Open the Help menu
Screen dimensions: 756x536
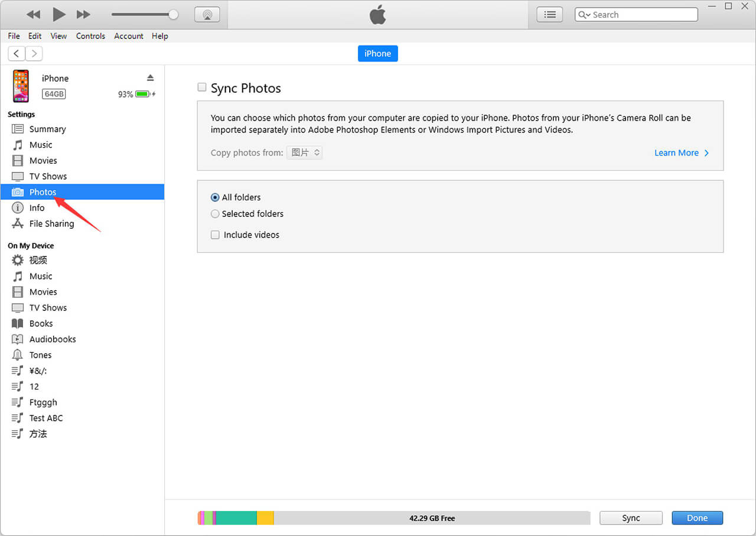[159, 36]
